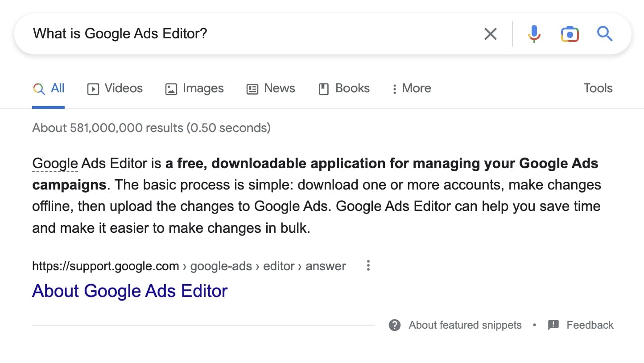The image size is (644, 363).
Task: Open the three-dot menu next to the result URL
Action: (368, 265)
